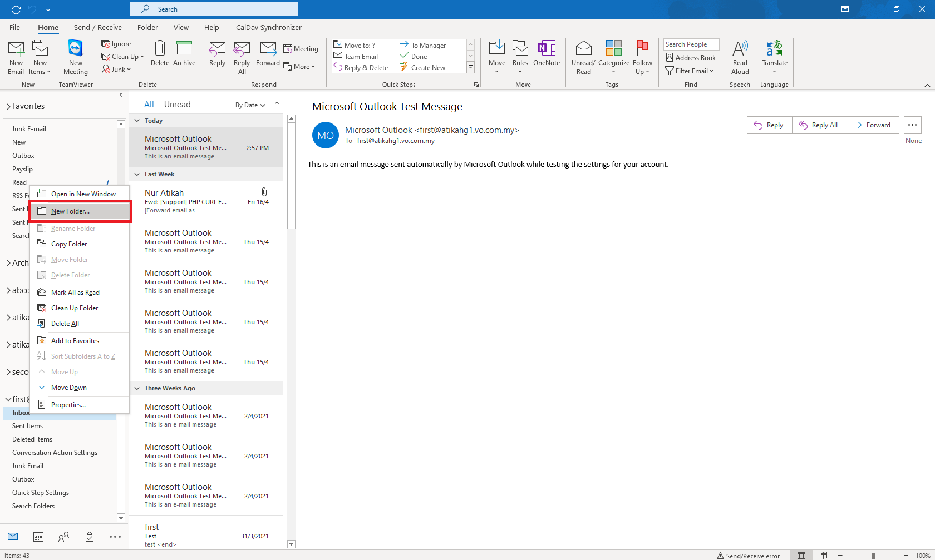
Task: Open TeamViewer New Meeting
Action: pos(76,57)
